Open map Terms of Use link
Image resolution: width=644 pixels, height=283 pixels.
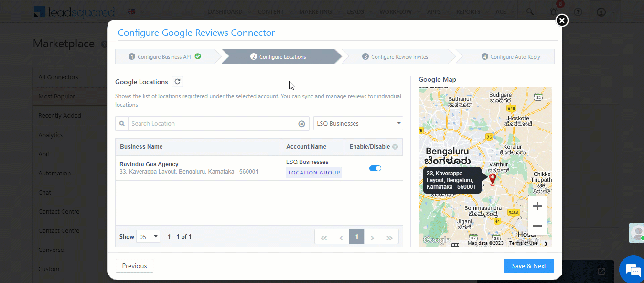click(x=523, y=243)
